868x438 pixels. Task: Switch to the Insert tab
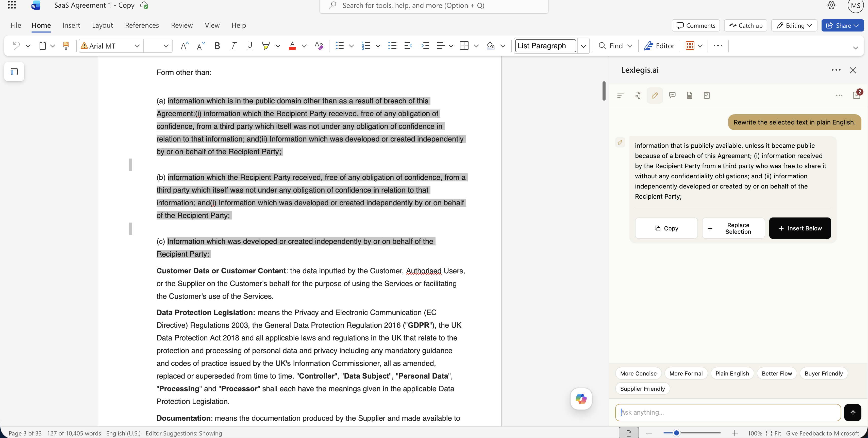pyautogui.click(x=71, y=25)
